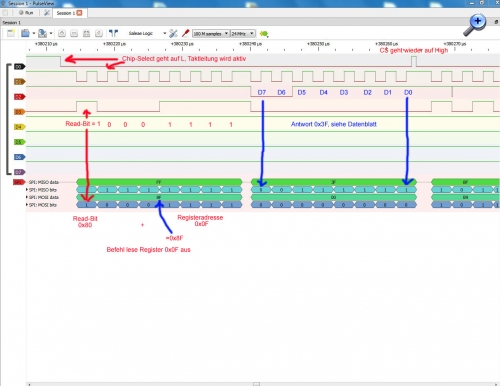Open device configuration wrench icon
This screenshot has width=500, height=386.
pos(173,33)
